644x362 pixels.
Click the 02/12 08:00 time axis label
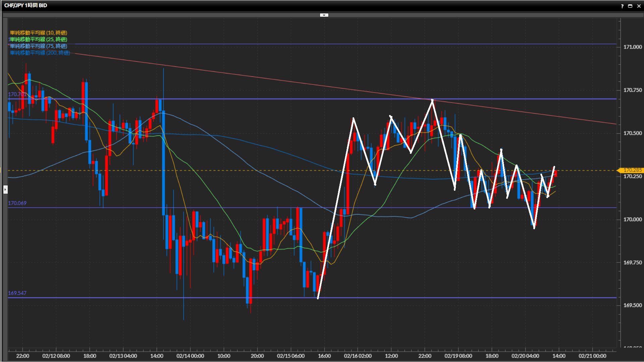point(56,356)
